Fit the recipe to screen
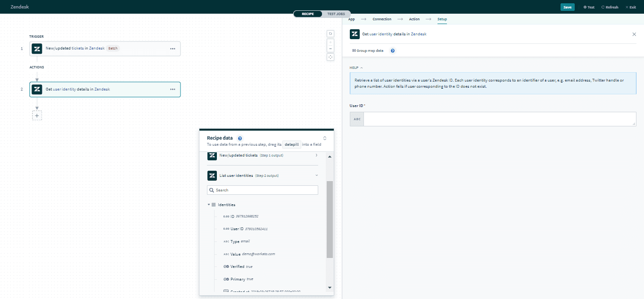This screenshot has width=644, height=299. [x=330, y=57]
